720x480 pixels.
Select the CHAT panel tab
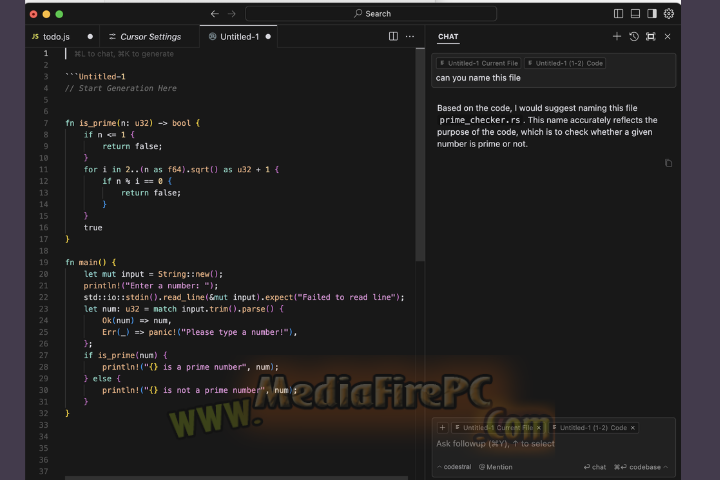[448, 37]
